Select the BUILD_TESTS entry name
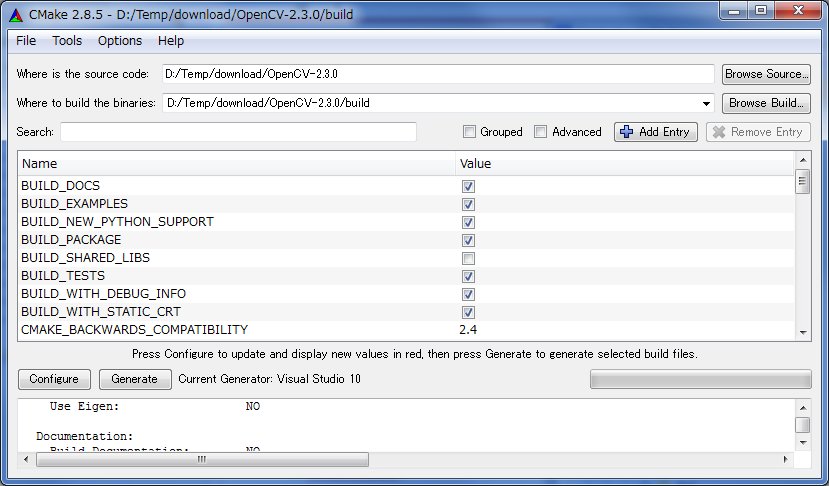The height and width of the screenshot is (486, 829). coord(63,276)
